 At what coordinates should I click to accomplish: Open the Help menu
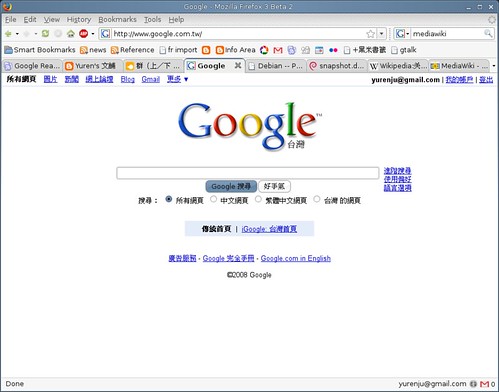point(176,20)
